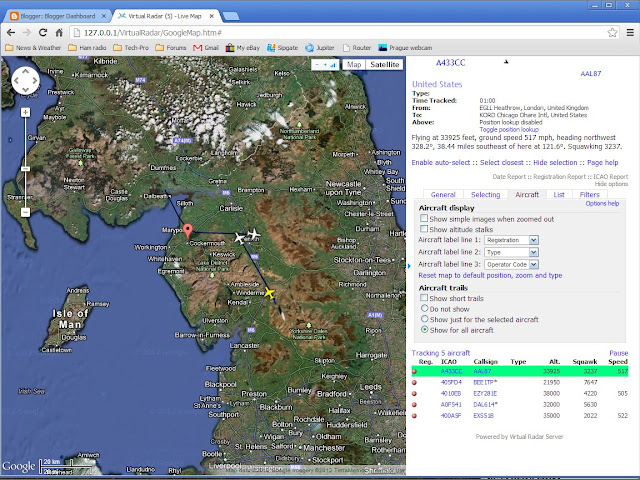
Task: Open the Page help link
Action: pos(602,162)
